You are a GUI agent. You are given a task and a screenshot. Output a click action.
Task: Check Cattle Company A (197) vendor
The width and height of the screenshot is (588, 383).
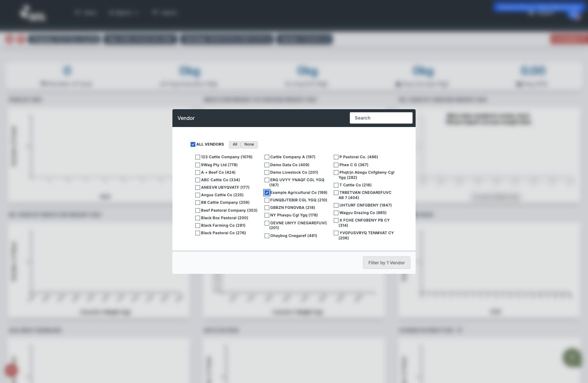tap(267, 157)
